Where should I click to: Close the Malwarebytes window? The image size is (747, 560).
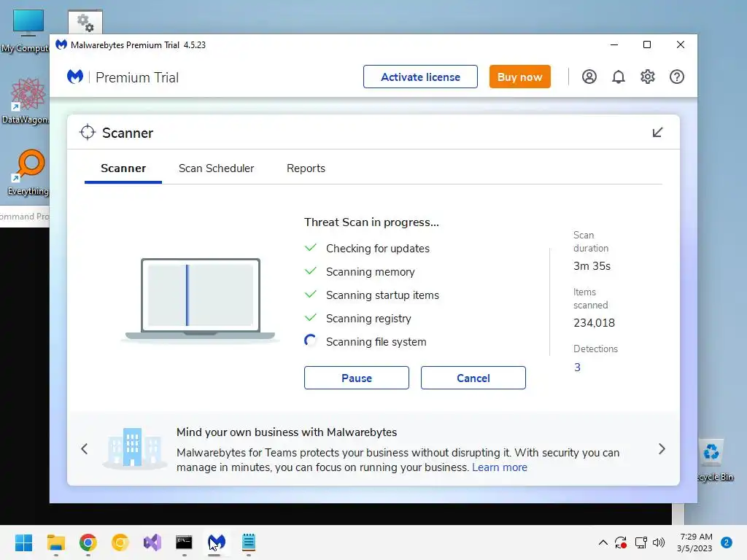pos(681,44)
